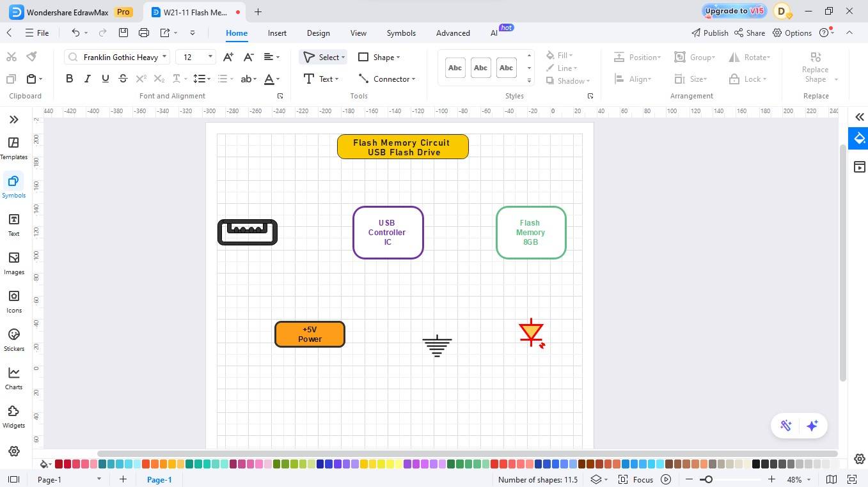Select the Page-1 tab at the bottom

click(x=159, y=479)
